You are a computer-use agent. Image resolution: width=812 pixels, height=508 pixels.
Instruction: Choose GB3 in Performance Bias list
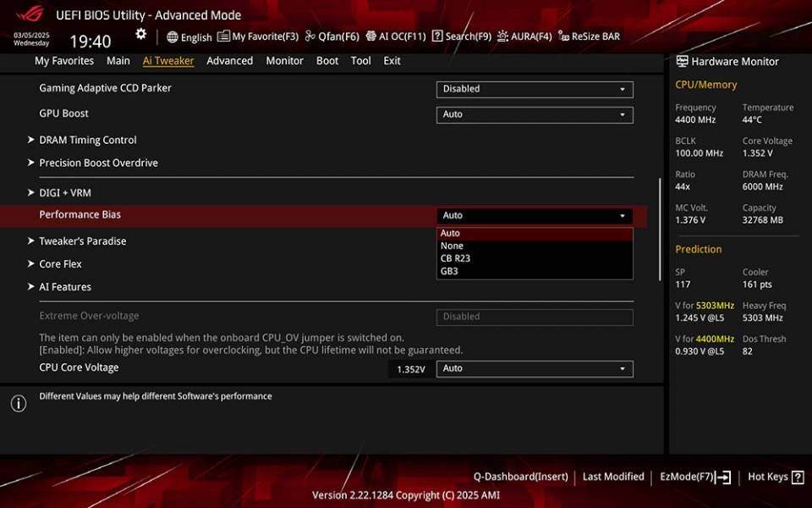pyautogui.click(x=535, y=271)
